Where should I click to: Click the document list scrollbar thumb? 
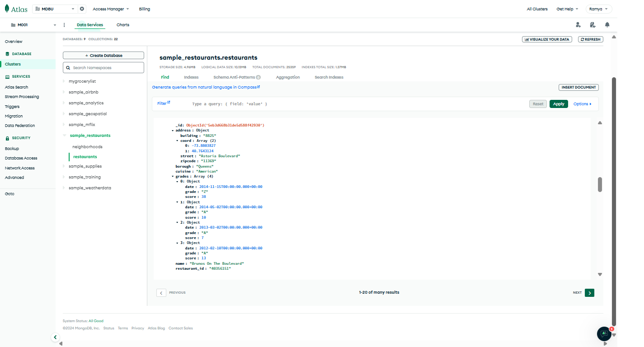pyautogui.click(x=600, y=184)
